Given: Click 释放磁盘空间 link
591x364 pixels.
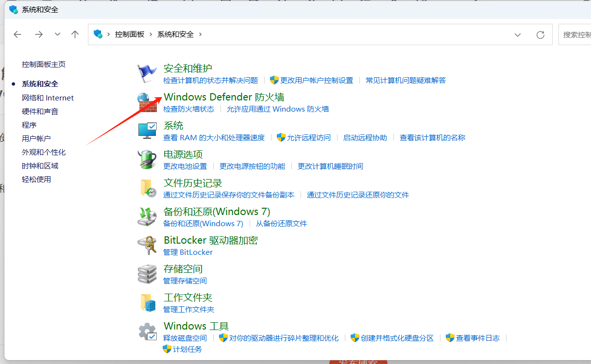Looking at the screenshot, I should click(x=185, y=338).
